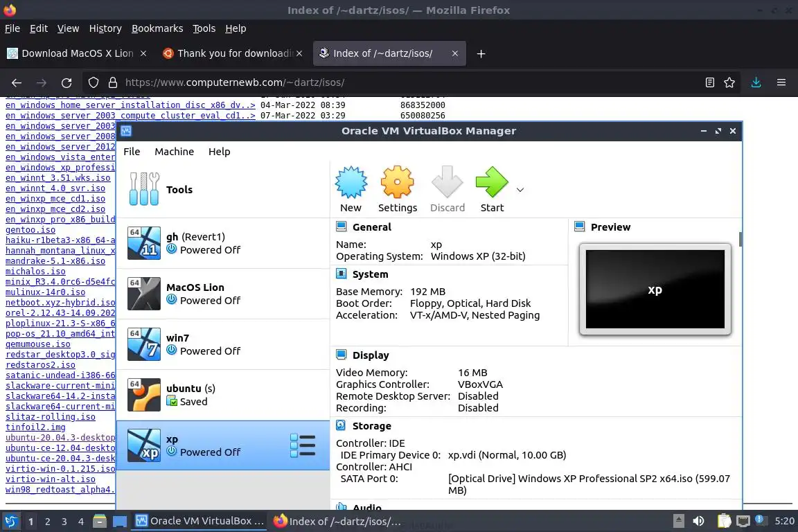Select the MacOS Lion virtual machine
Screen dimensions: 798x532
pyautogui.click(x=223, y=294)
